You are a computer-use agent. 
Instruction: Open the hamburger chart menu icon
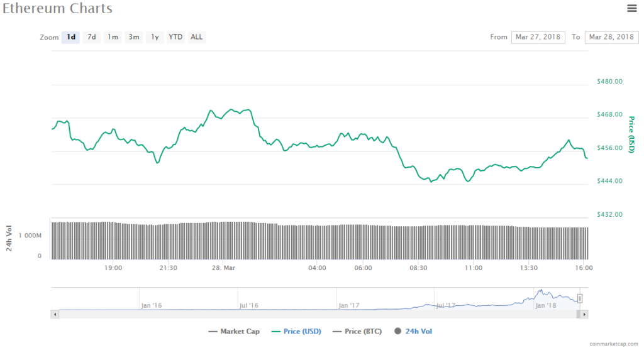[631, 8]
